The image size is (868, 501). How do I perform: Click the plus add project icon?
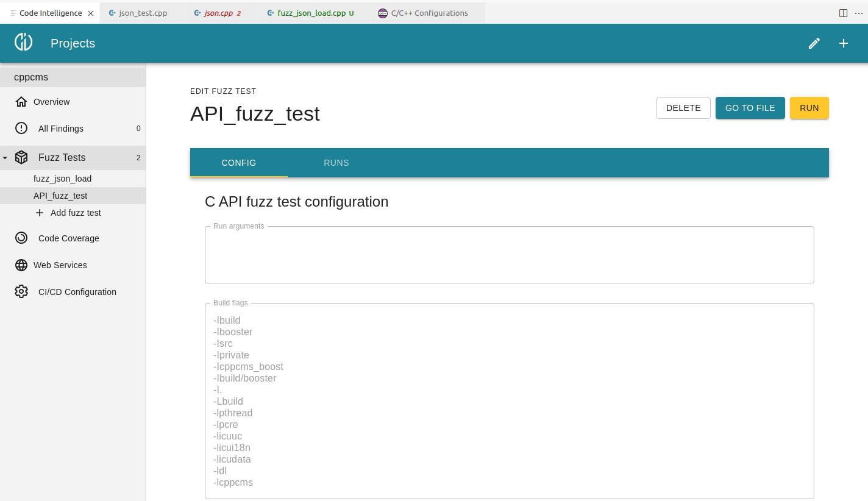tap(844, 43)
